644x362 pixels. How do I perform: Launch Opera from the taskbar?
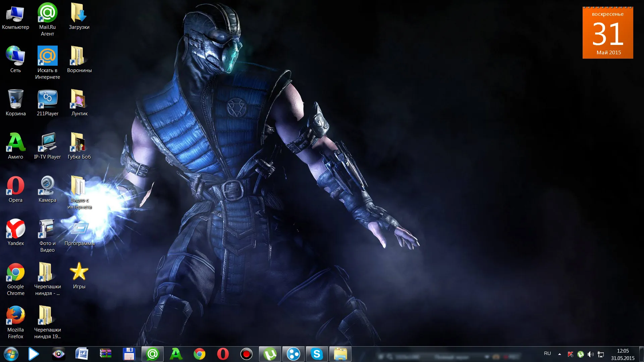click(223, 354)
